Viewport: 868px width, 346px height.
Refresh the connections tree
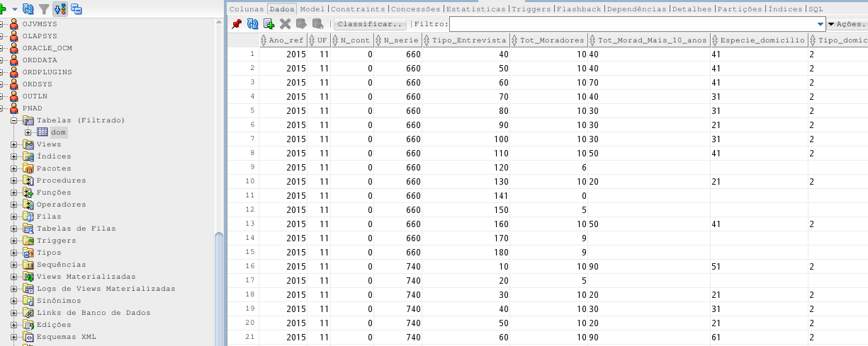[28, 9]
